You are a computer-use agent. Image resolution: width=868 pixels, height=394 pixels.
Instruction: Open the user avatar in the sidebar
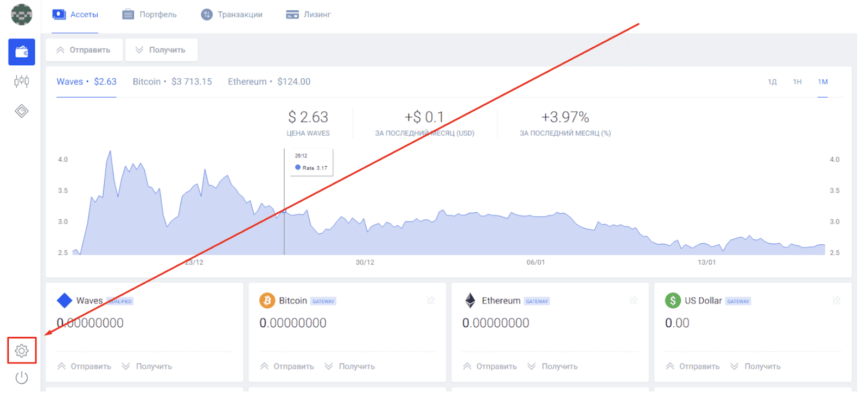pyautogui.click(x=22, y=14)
